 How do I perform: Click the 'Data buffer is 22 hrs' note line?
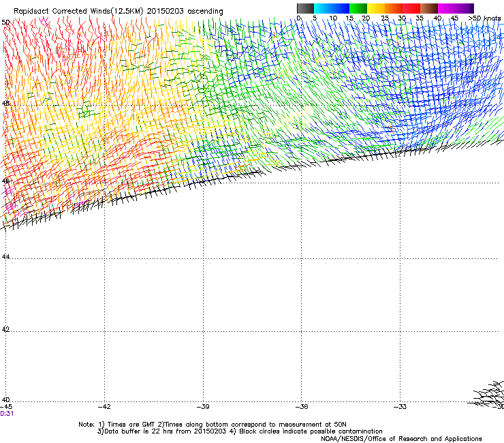pyautogui.click(x=240, y=431)
